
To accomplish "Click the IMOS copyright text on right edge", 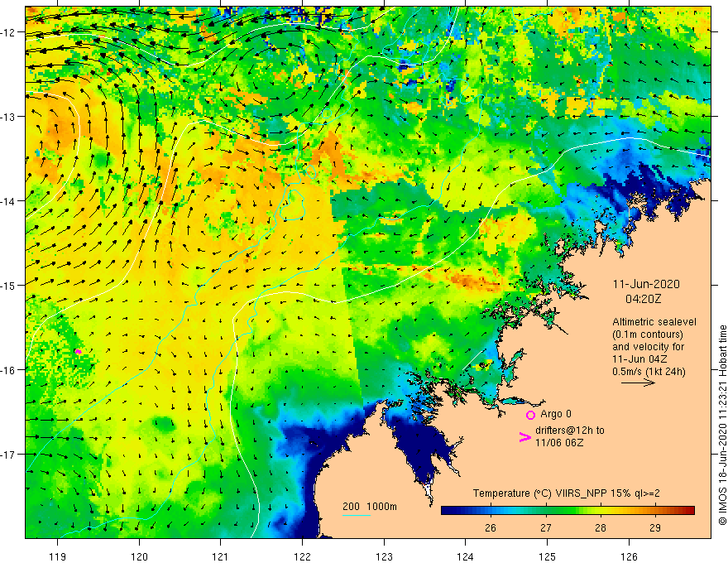I will point(722,425).
